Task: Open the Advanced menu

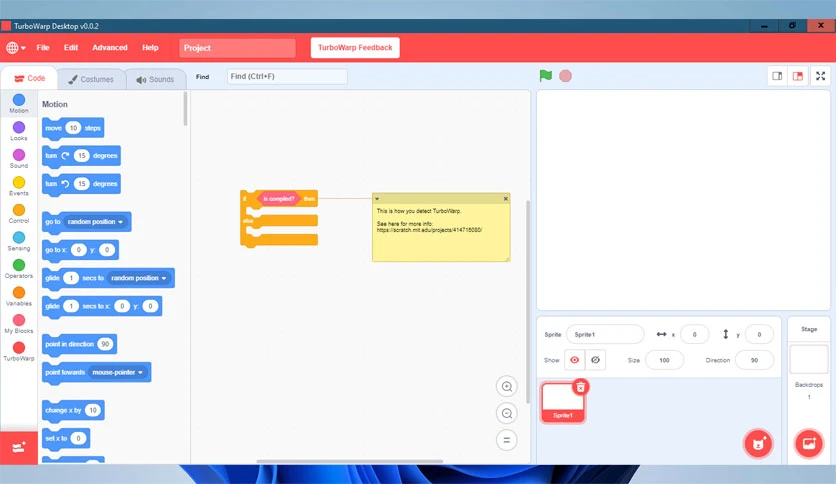Action: (x=110, y=47)
